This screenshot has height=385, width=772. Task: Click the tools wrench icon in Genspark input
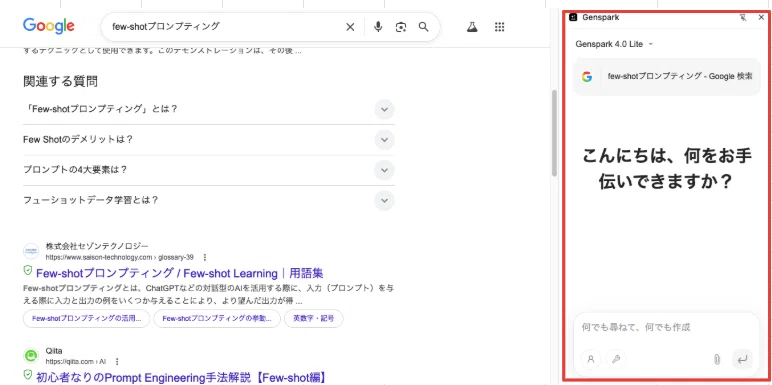pos(616,359)
